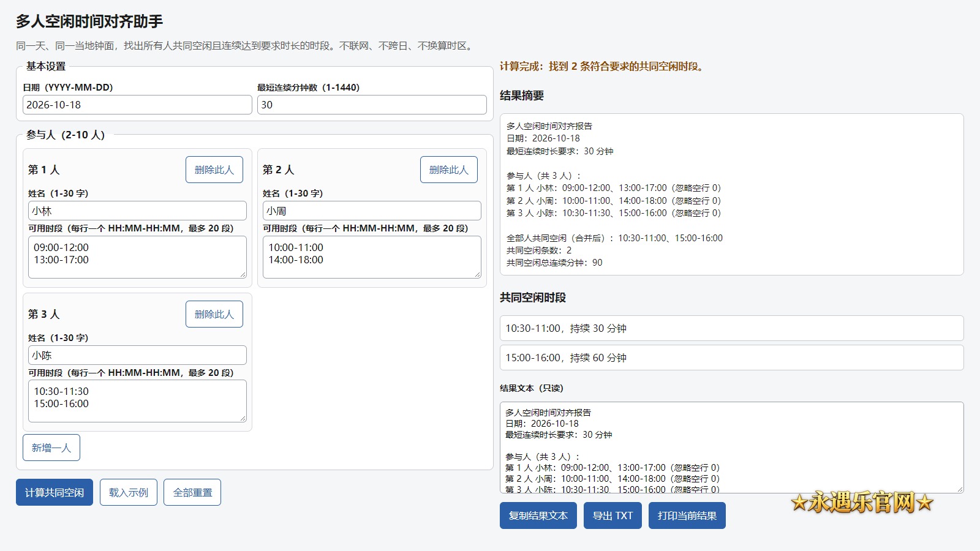The height and width of the screenshot is (551, 980).
Task: Click the 结果文本（只读）label
Action: click(532, 388)
